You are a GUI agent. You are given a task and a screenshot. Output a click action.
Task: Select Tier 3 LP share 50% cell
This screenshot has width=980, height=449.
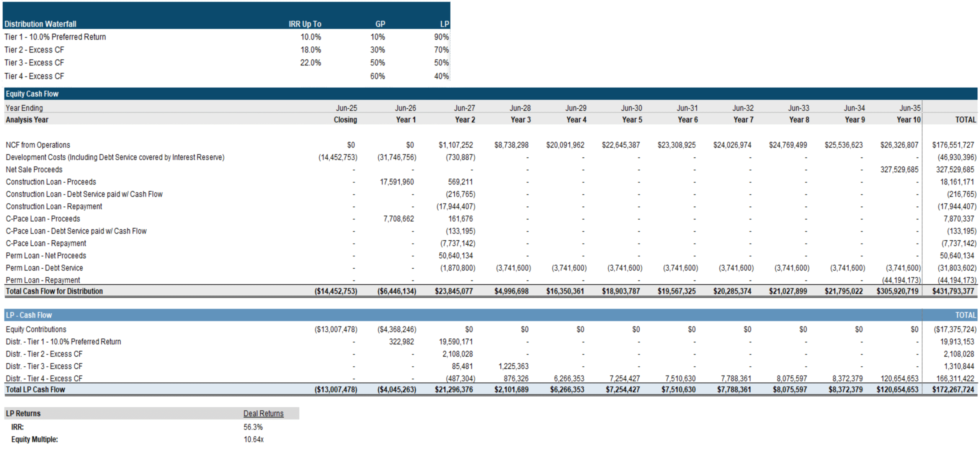(441, 62)
